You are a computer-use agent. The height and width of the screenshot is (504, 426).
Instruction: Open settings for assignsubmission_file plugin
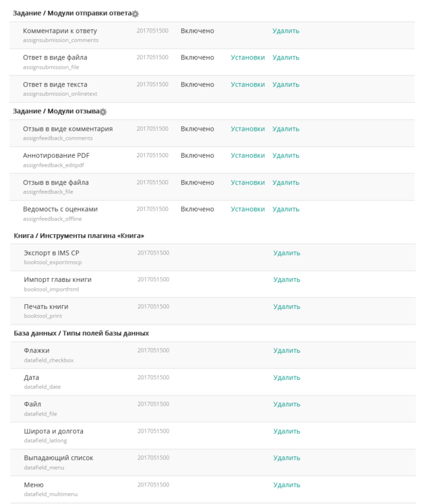(x=247, y=58)
